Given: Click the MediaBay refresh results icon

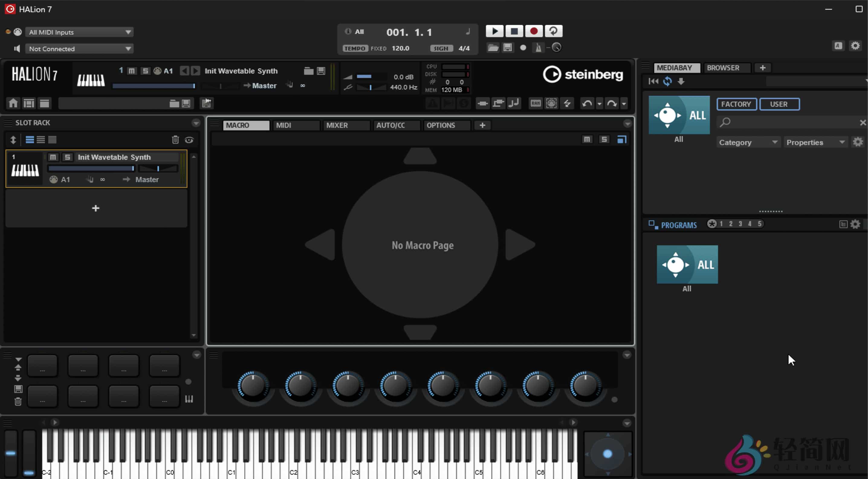Looking at the screenshot, I should coord(667,81).
